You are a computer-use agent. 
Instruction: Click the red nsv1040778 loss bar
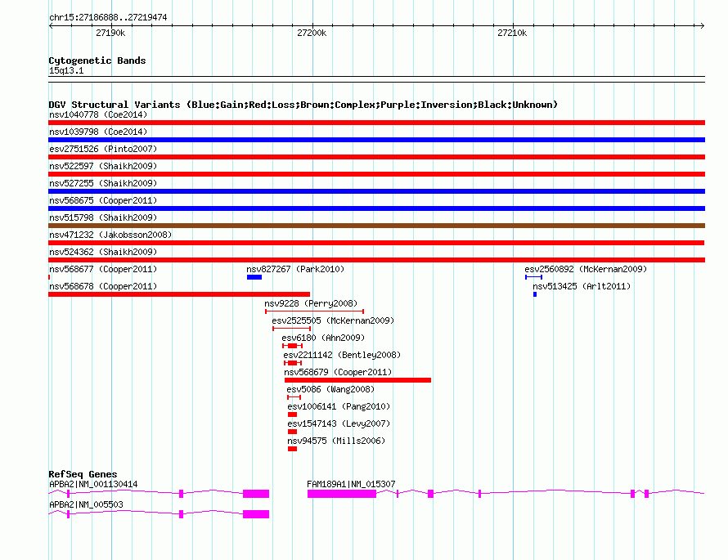point(376,123)
